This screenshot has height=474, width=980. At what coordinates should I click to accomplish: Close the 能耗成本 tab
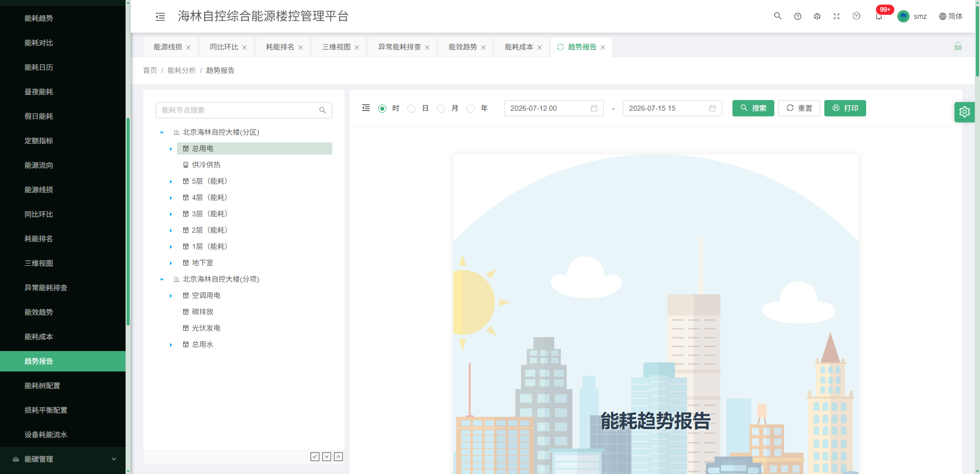coord(540,47)
